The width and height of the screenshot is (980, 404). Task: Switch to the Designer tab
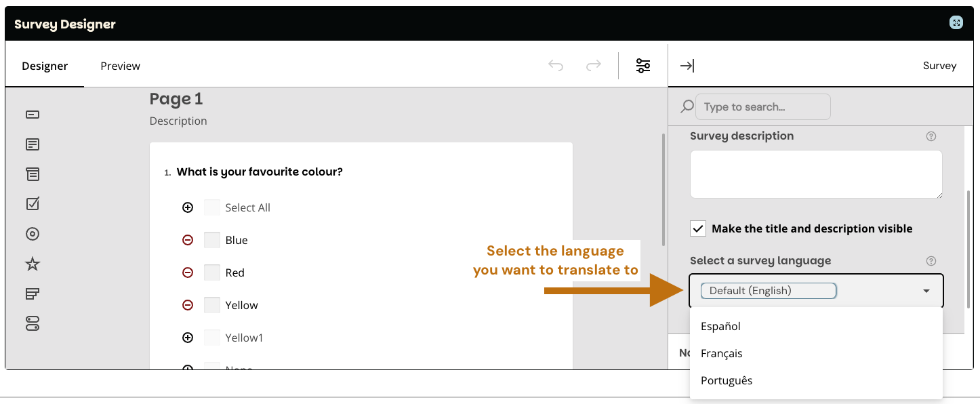coord(45,66)
